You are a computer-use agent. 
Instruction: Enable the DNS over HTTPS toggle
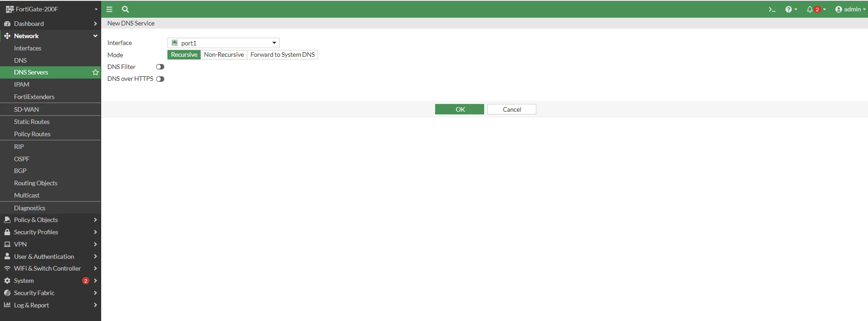pos(160,79)
